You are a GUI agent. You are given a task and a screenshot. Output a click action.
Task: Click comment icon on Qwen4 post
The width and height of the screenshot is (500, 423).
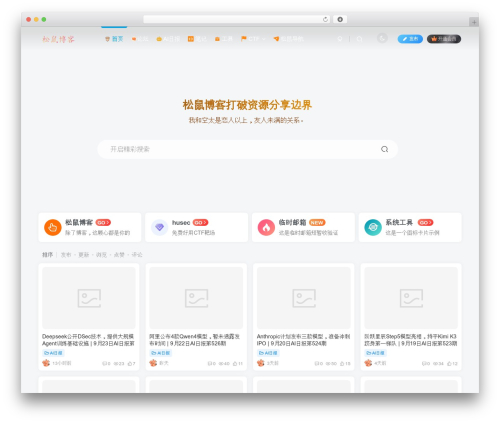210,363
